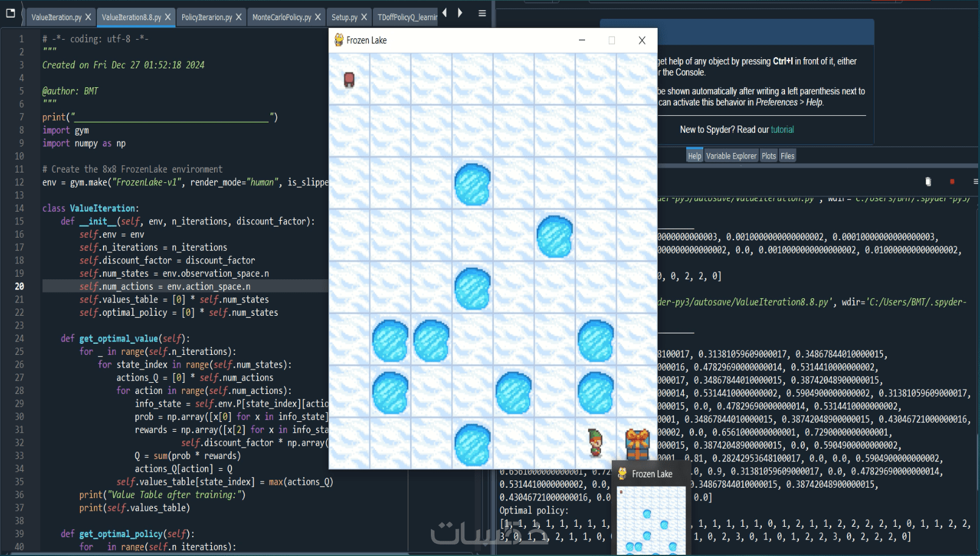Open the Plots pane tab

tap(769, 156)
